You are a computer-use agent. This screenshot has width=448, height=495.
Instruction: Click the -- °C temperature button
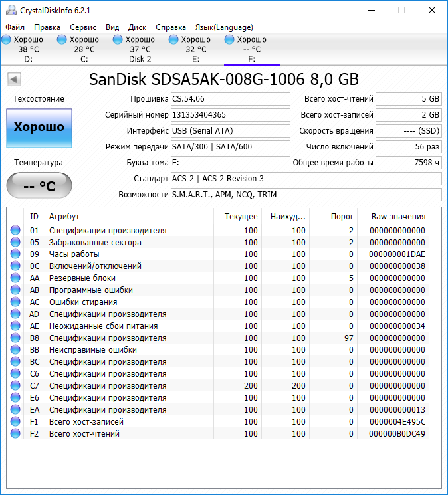[39, 185]
